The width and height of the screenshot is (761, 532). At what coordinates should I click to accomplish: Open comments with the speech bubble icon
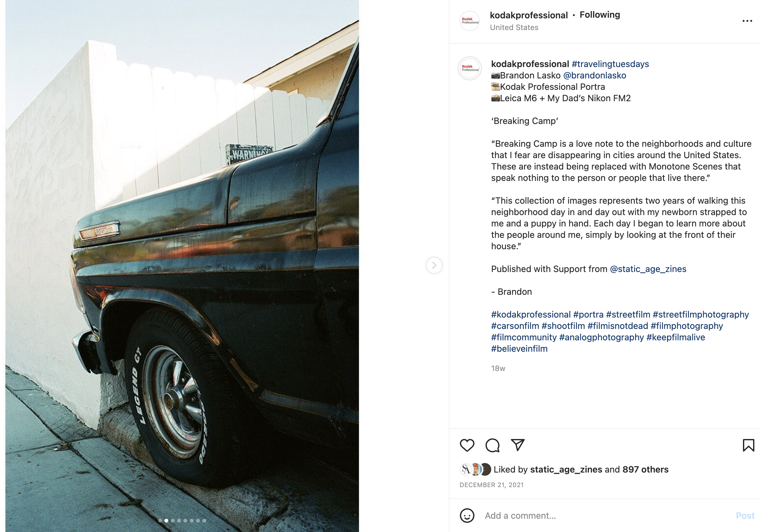pos(492,445)
